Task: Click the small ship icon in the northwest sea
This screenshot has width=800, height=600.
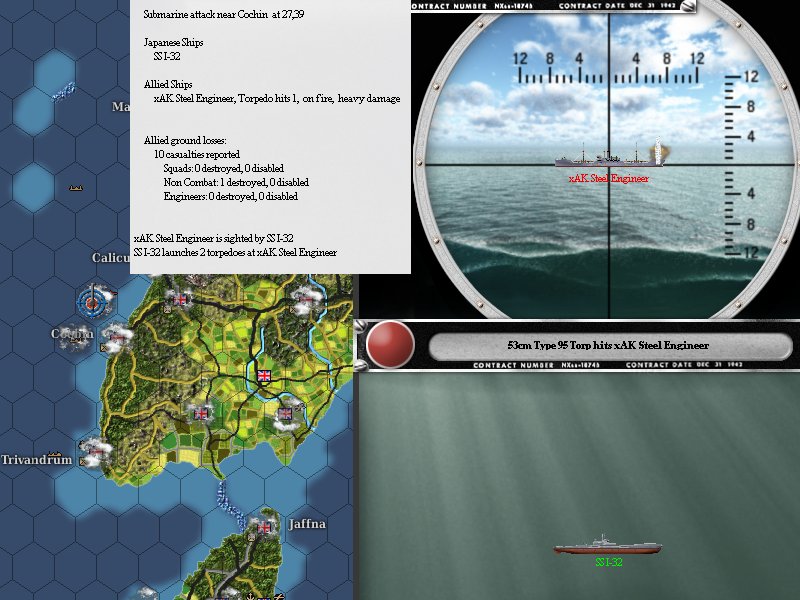Action: [76, 188]
